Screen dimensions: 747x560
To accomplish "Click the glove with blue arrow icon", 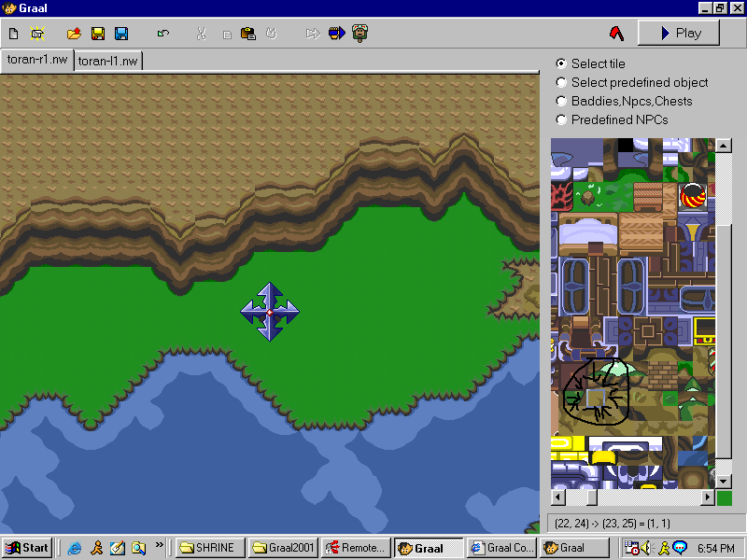I will [x=337, y=34].
